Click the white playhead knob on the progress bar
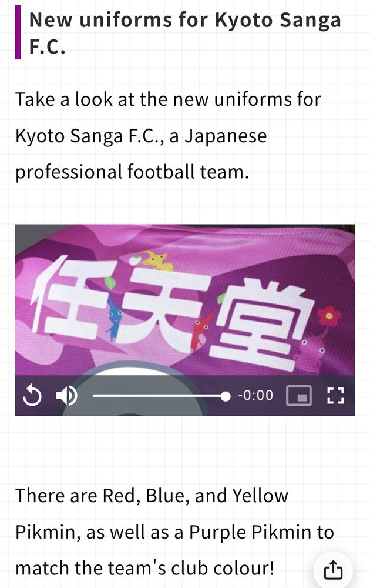 click(226, 396)
